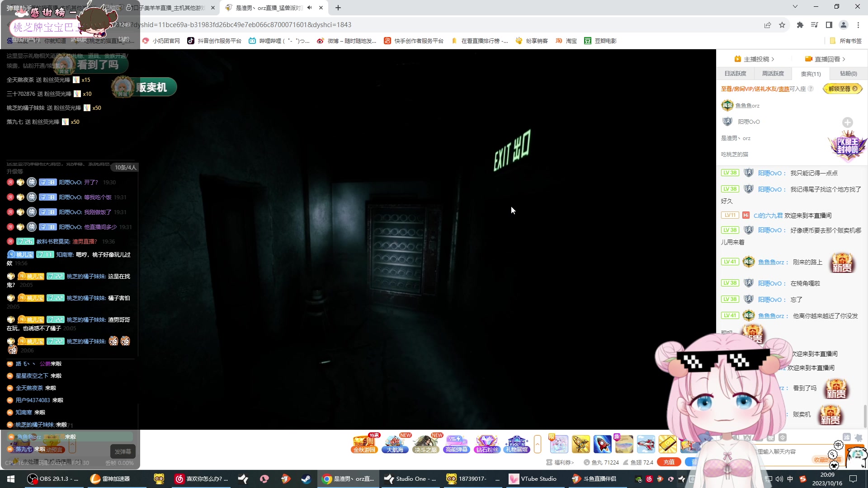
Task: Click the 解锁至尊 unlock button
Action: (x=843, y=89)
